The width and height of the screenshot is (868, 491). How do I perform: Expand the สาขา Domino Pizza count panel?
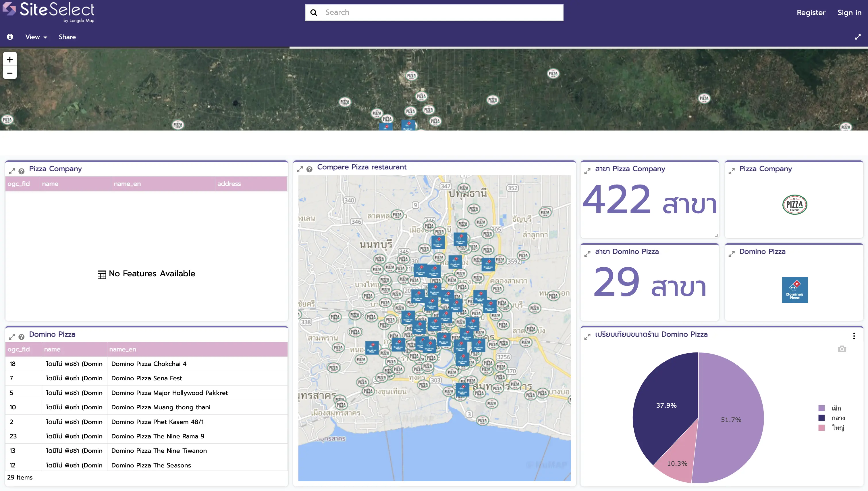pos(587,254)
